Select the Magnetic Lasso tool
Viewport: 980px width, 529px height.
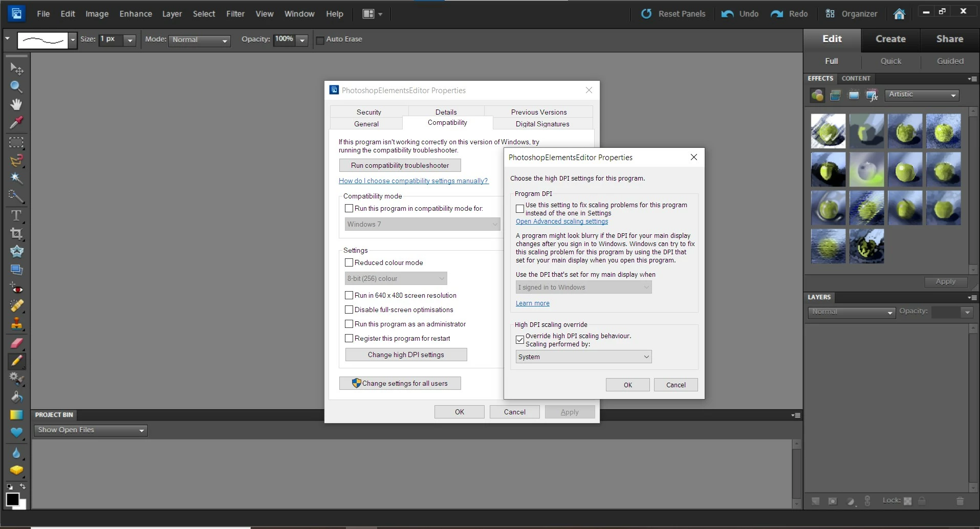tap(16, 160)
